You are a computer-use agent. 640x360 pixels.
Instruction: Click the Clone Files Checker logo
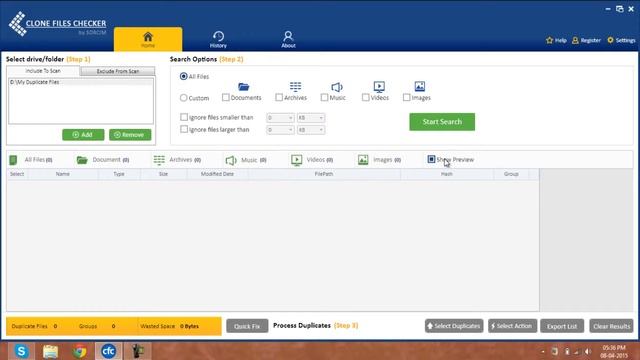coord(57,24)
